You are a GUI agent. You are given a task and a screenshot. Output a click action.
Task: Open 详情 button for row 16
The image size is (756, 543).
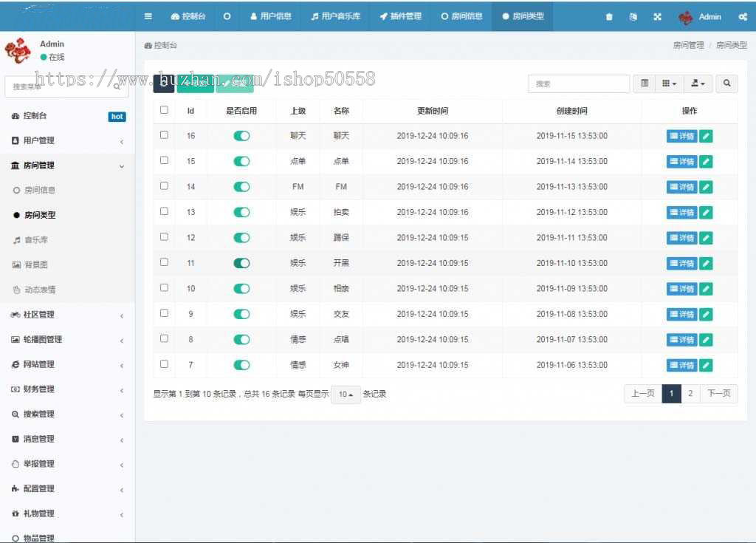point(681,136)
